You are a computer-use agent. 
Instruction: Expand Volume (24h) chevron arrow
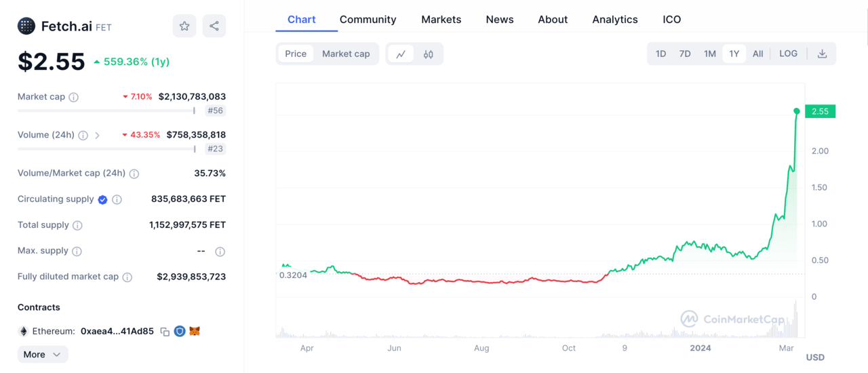pos(98,135)
